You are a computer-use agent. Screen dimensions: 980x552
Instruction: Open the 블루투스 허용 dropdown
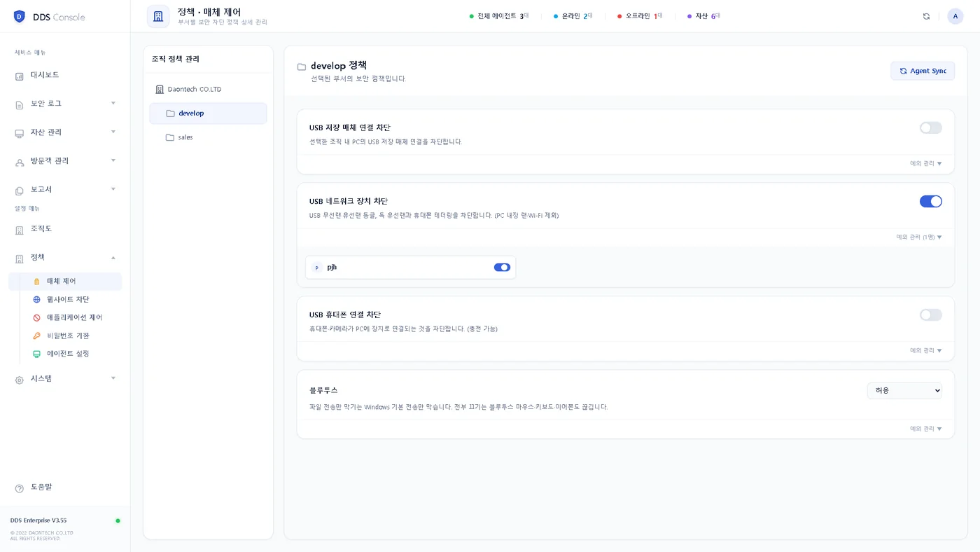coord(904,390)
